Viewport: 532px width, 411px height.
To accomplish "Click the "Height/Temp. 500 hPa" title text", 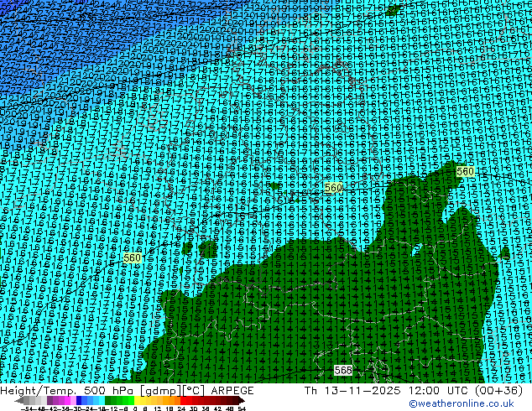I will point(68,390).
